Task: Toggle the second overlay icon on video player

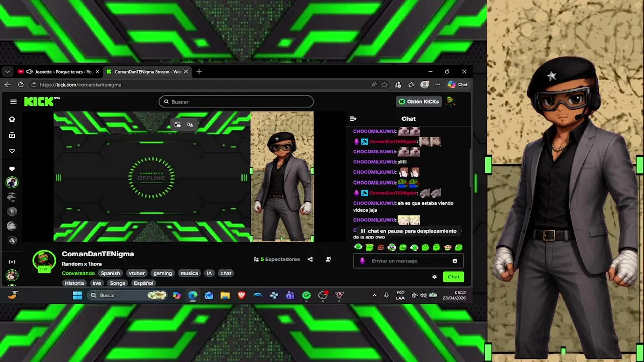Action: click(190, 124)
